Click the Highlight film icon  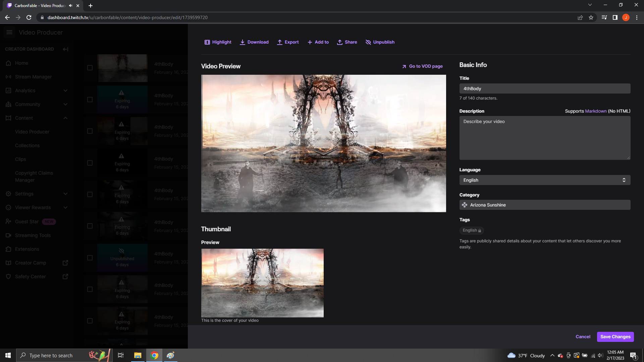[207, 42]
